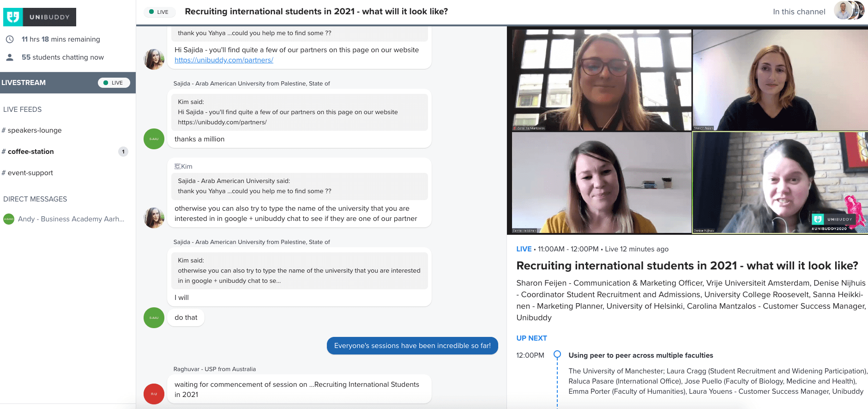This screenshot has width=868, height=409.
Task: Click the 'Everyone's sessions have been incredible' message
Action: click(x=412, y=346)
